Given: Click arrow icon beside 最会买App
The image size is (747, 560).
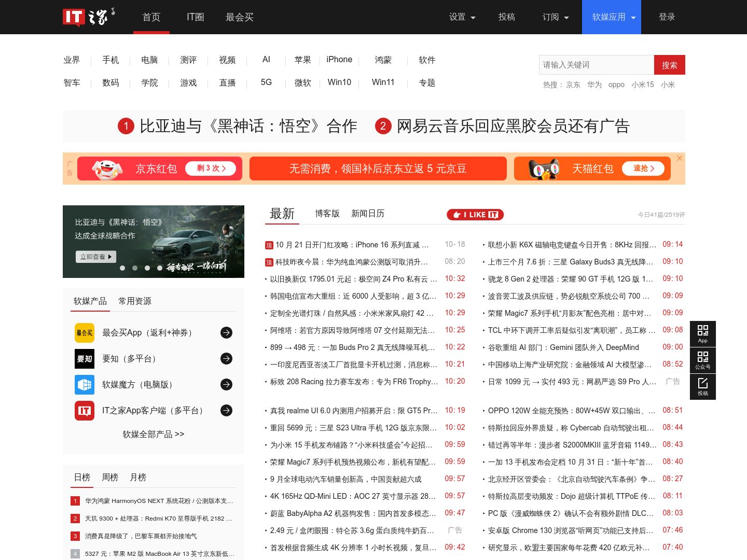Looking at the screenshot, I should tap(226, 333).
